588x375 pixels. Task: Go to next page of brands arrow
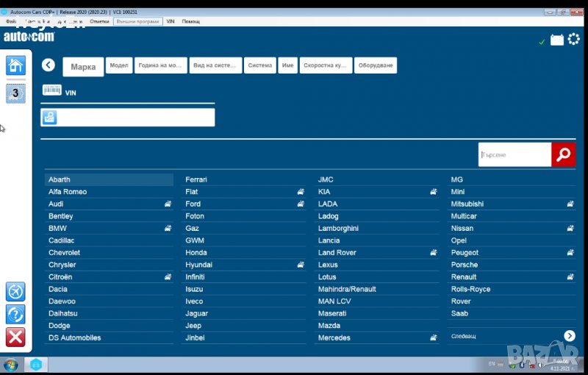click(x=570, y=336)
